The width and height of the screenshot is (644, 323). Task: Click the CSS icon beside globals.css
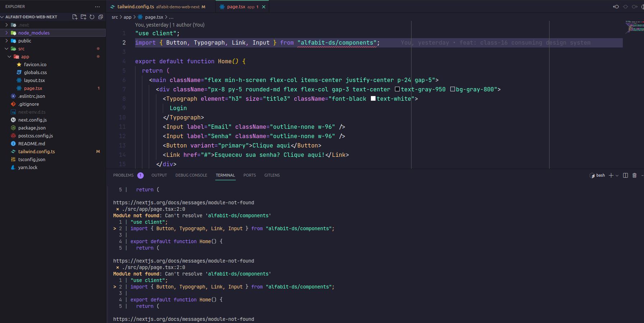(19, 72)
